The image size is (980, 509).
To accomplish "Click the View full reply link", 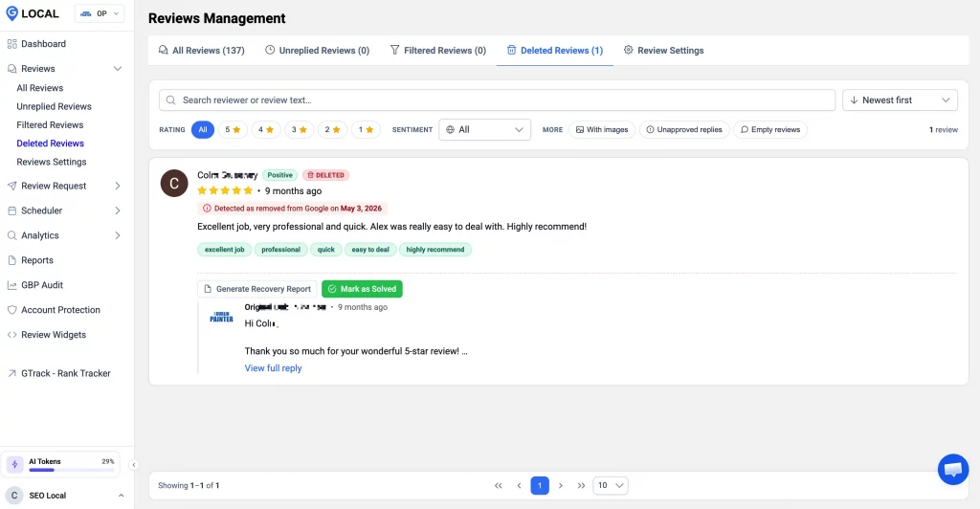I will (273, 368).
